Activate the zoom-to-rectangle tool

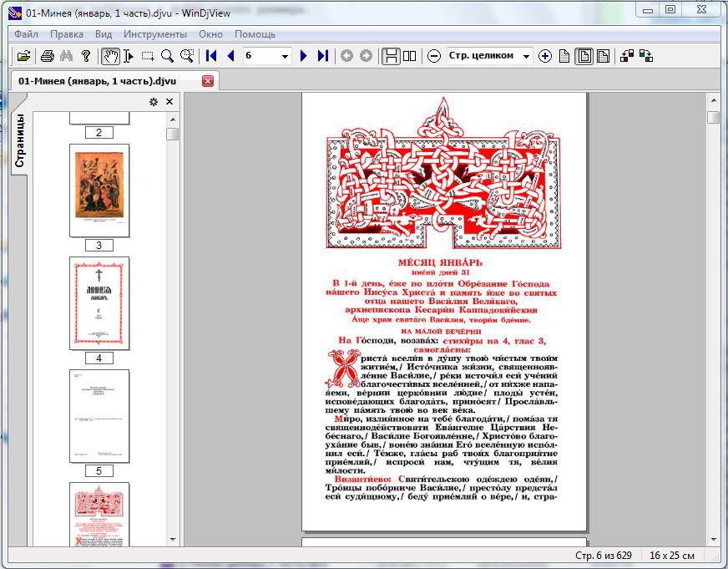(x=187, y=56)
